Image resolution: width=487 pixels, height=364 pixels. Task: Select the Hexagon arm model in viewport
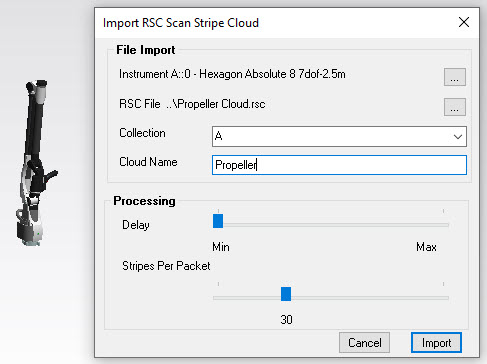click(x=36, y=163)
